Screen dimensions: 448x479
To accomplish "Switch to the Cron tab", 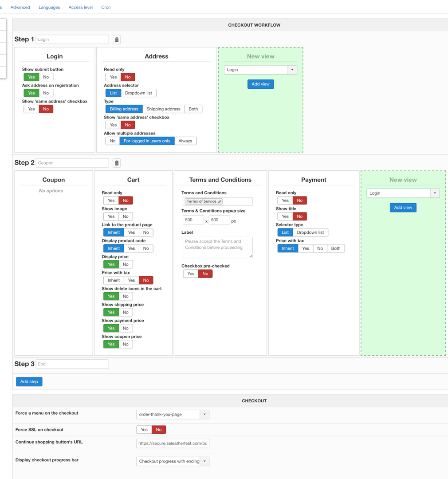I will (x=106, y=8).
